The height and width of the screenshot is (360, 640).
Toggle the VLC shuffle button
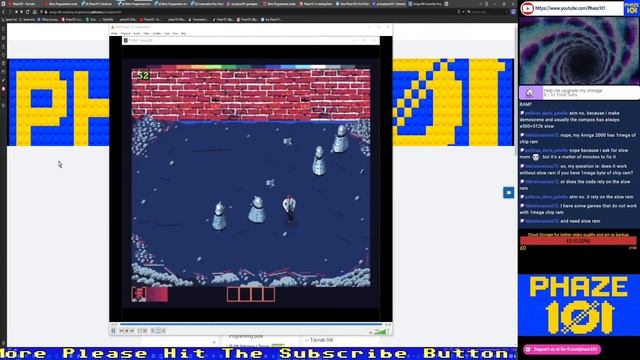[x=164, y=331]
